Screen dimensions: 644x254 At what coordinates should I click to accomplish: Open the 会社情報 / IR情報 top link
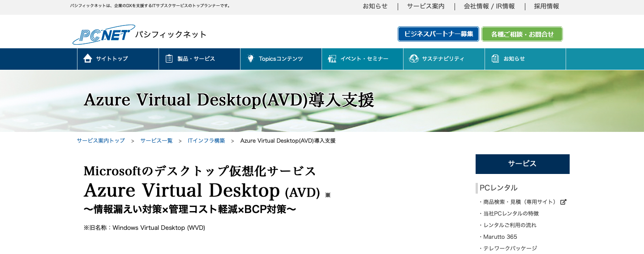[489, 6]
